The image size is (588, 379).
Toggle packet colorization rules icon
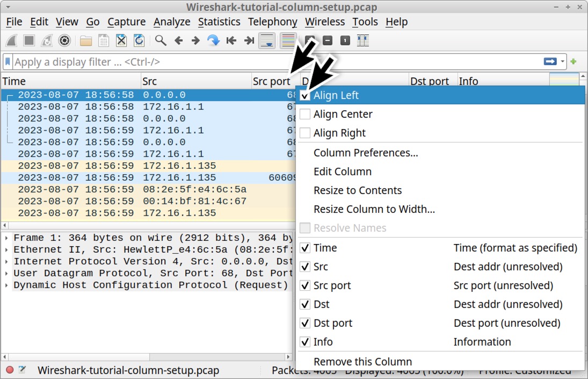[x=288, y=40]
